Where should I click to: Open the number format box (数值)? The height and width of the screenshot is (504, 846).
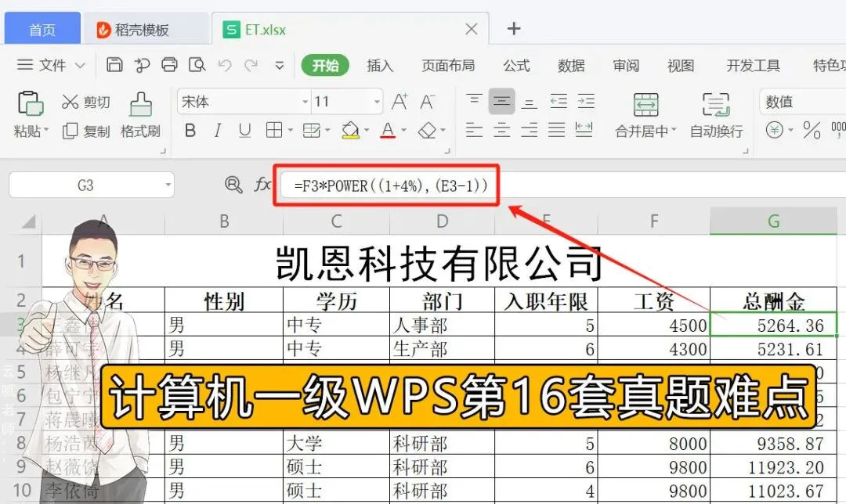tap(803, 101)
